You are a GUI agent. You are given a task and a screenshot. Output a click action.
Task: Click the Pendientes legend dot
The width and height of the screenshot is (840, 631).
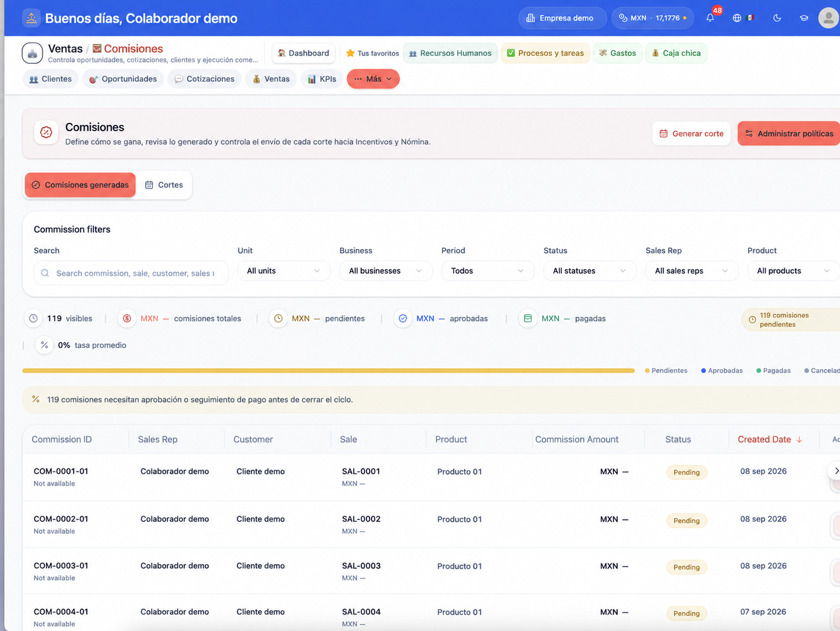[x=647, y=370]
